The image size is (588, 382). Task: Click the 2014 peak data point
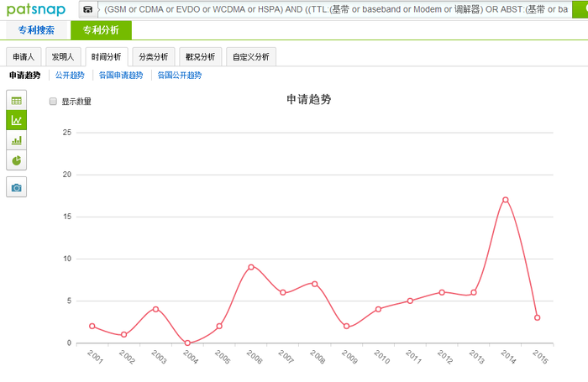505,200
